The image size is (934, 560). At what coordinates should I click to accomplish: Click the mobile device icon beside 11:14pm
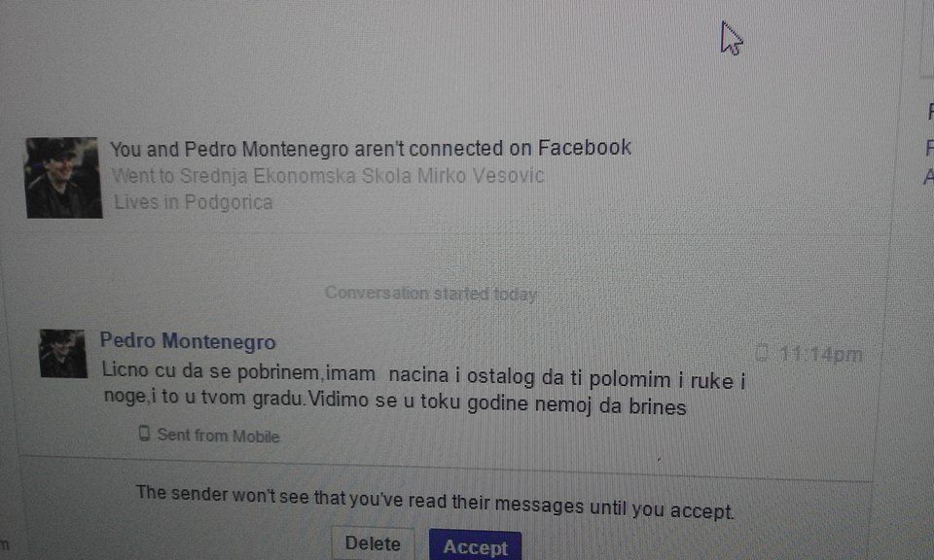tap(762, 353)
